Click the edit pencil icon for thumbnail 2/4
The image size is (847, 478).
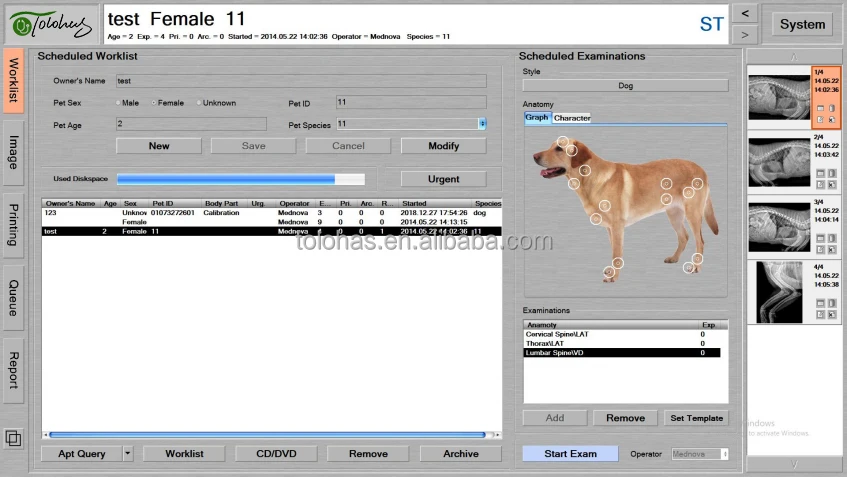click(820, 185)
